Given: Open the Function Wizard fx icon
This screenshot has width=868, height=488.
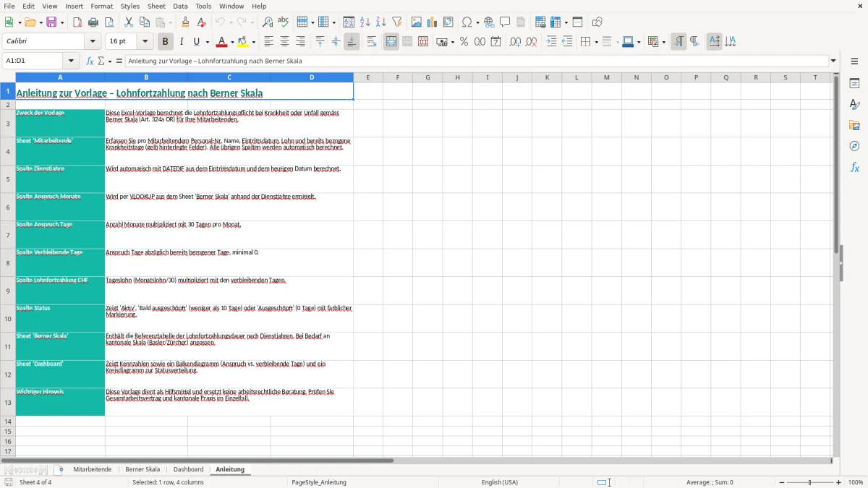Looking at the screenshot, I should tap(90, 61).
